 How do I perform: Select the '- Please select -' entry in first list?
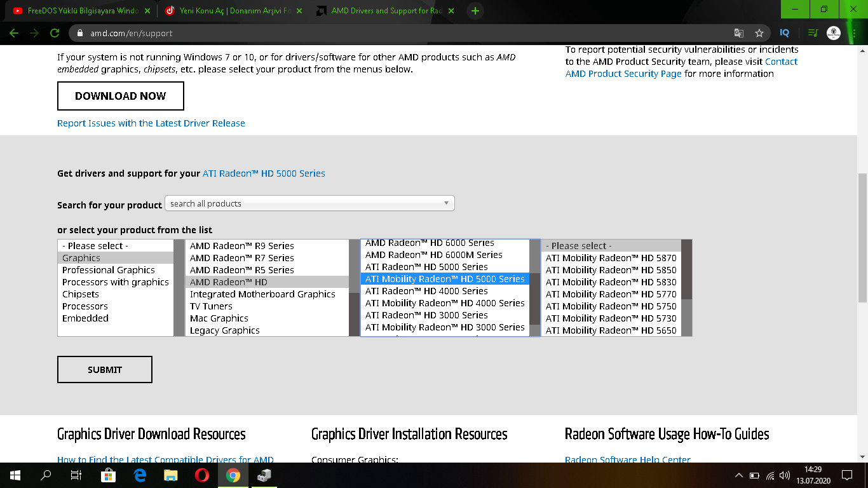(x=116, y=246)
